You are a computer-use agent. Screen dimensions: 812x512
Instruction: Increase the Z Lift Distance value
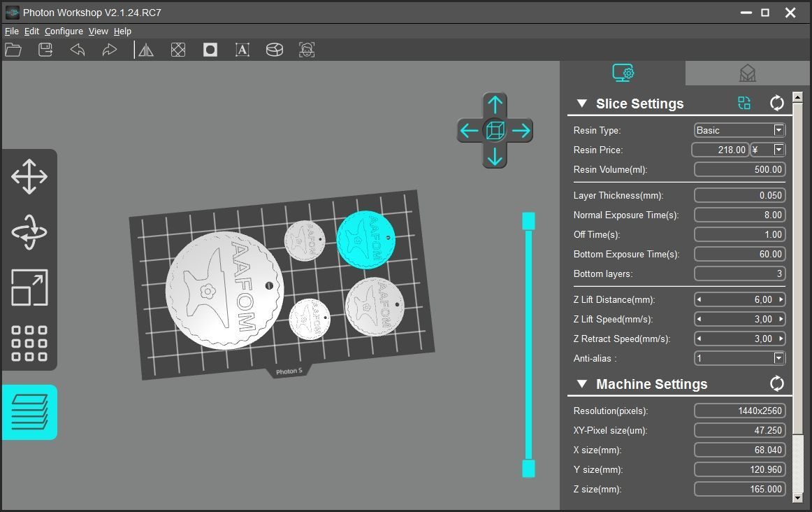tap(781, 299)
